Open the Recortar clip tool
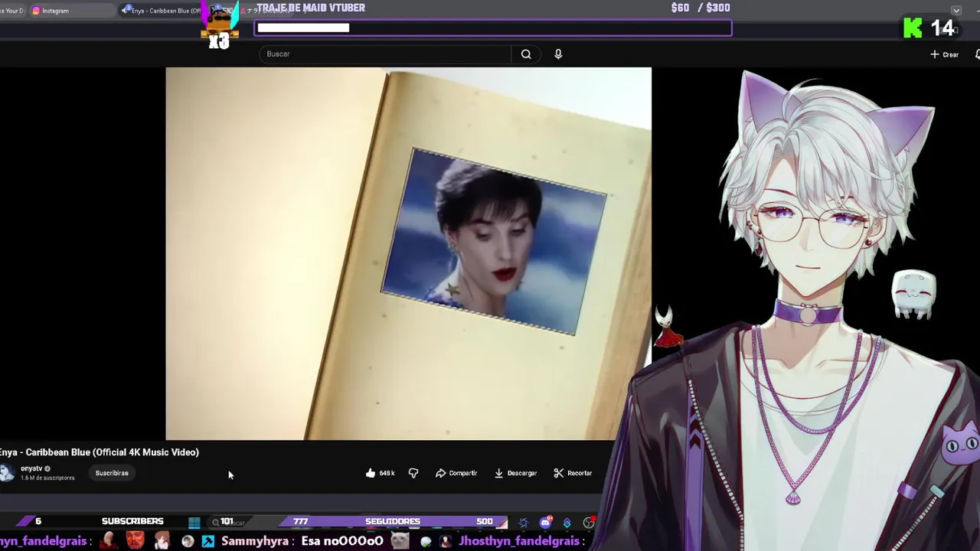Image resolution: width=980 pixels, height=551 pixels. pos(573,473)
